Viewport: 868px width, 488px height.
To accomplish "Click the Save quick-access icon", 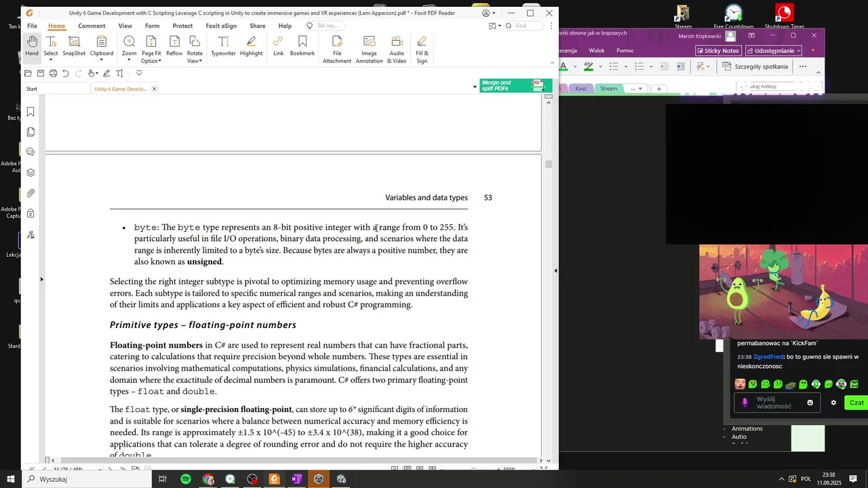I will (x=41, y=73).
